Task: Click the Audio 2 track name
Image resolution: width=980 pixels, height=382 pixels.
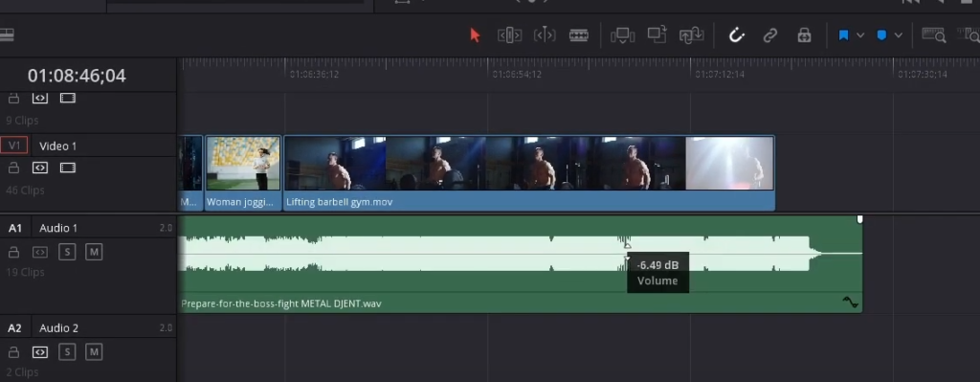Action: (x=58, y=328)
